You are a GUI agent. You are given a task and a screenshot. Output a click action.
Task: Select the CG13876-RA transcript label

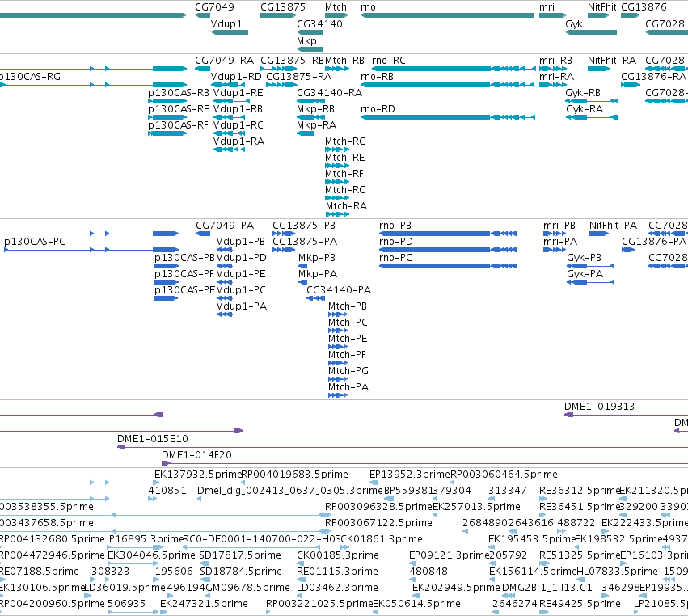[653, 76]
